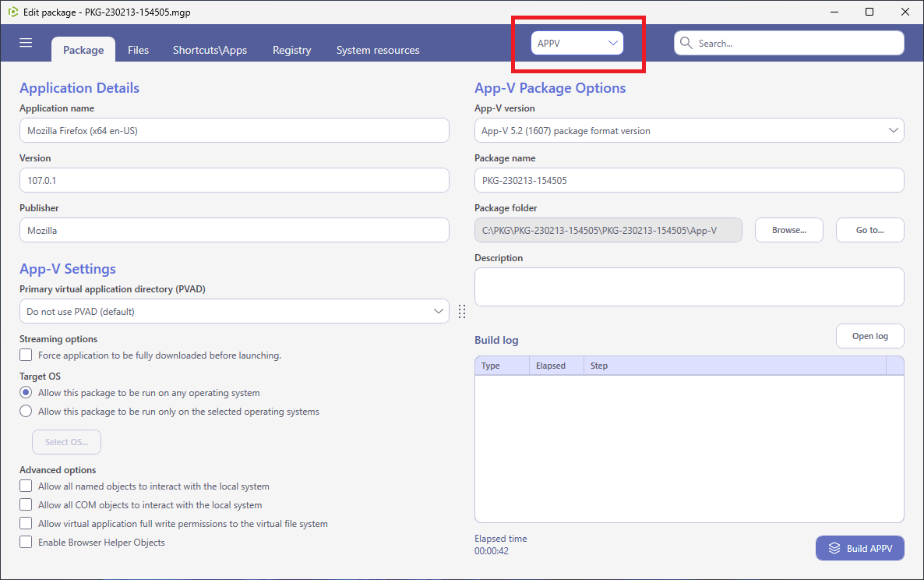Edit the Package name field
Viewport: 924px width, 580px height.
point(689,180)
